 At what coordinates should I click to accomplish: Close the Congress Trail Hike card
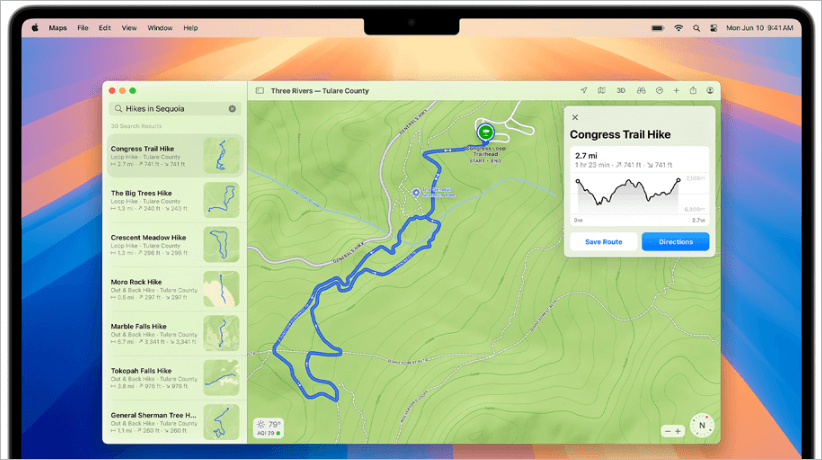click(575, 117)
